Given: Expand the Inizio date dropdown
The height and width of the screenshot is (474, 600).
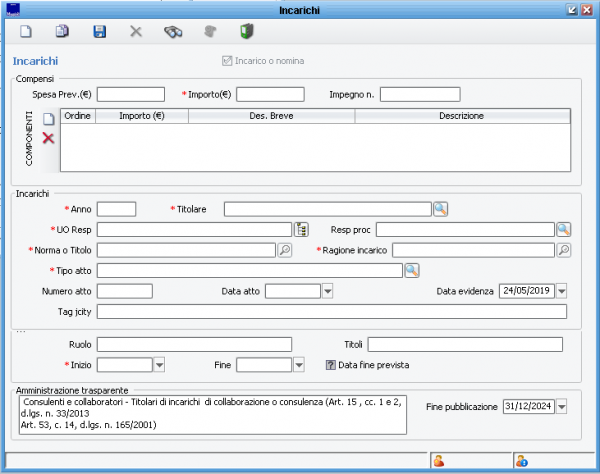Looking at the screenshot, I should click(x=159, y=365).
